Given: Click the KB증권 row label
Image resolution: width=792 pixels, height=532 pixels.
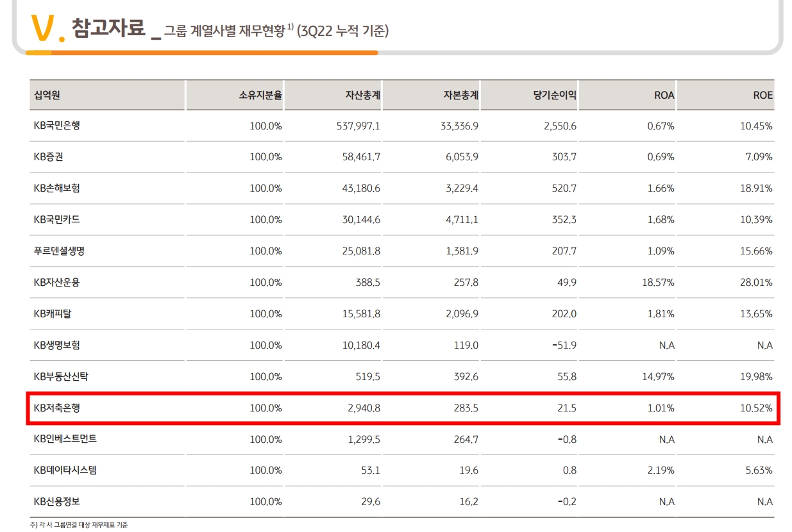Looking at the screenshot, I should pyautogui.click(x=48, y=158).
